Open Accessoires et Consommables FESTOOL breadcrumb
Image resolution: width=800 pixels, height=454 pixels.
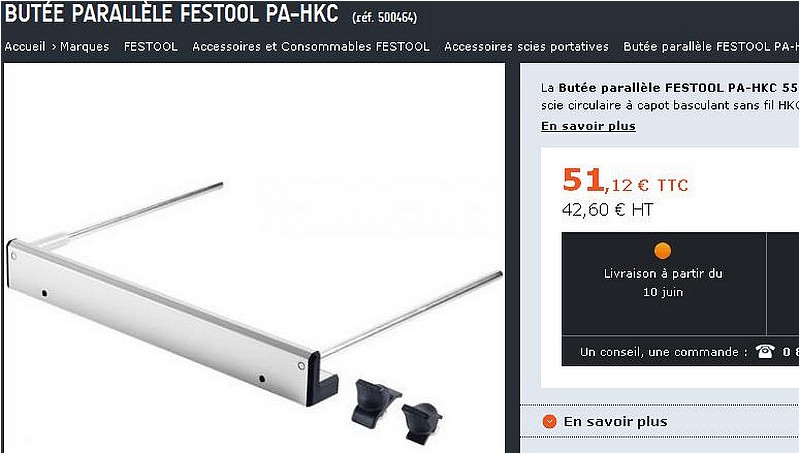click(311, 46)
